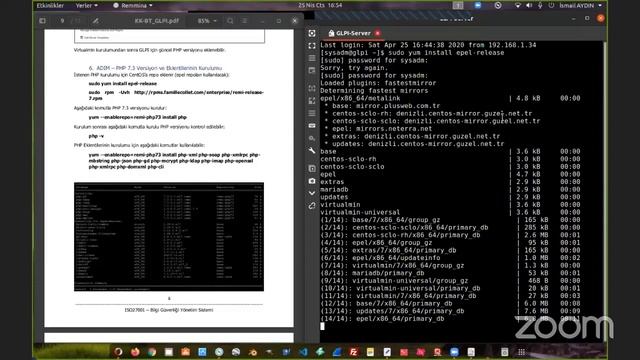Click volume speaker indicator in top bar
640x360 pixels.
[x=529, y=5]
